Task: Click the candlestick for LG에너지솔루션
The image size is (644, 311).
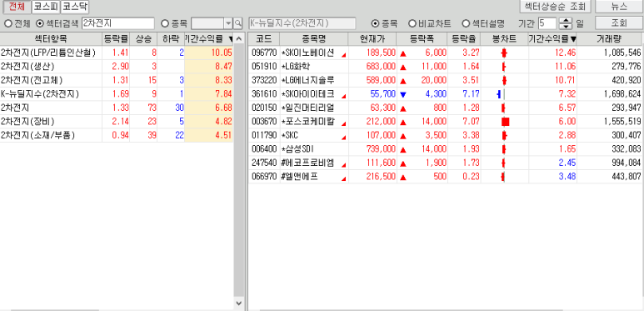Action: [504, 81]
